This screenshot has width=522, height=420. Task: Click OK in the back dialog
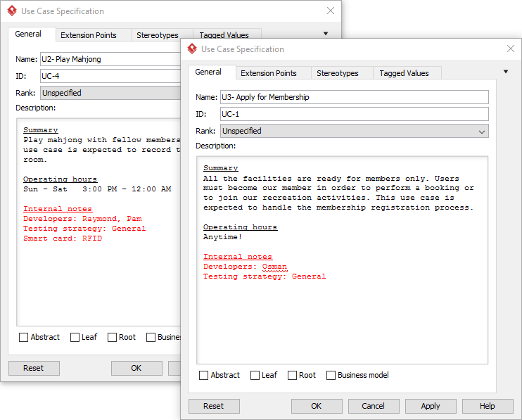pyautogui.click(x=136, y=368)
